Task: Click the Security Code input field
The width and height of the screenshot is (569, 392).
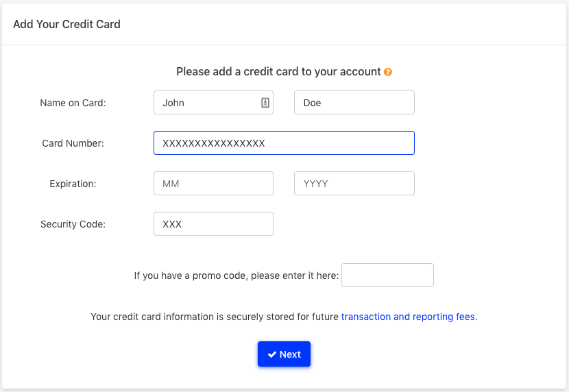Action: click(x=213, y=223)
